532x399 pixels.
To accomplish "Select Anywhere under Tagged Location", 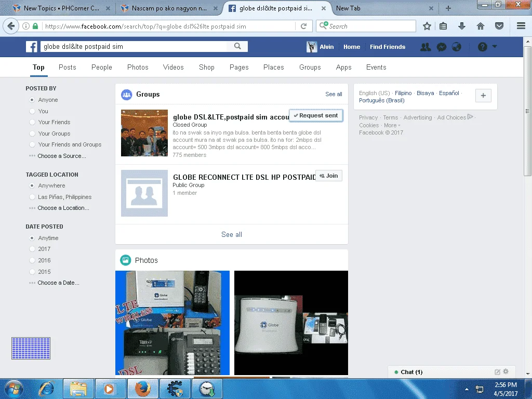I will click(32, 185).
